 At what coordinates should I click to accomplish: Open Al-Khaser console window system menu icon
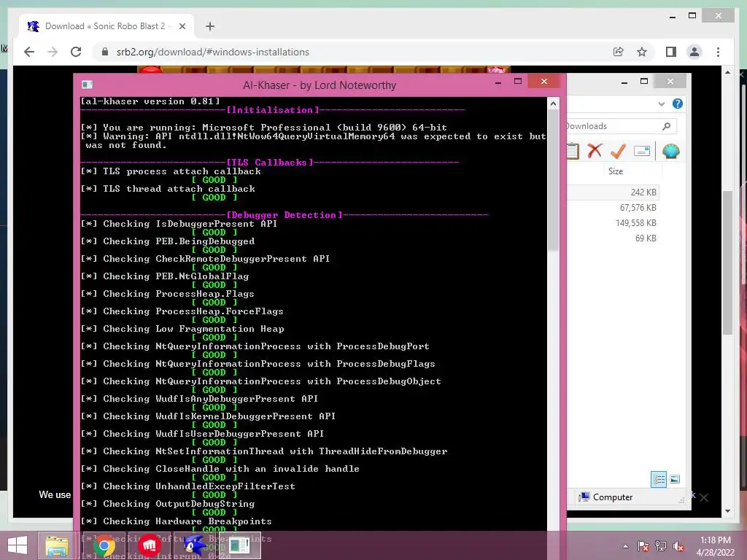[x=88, y=85]
